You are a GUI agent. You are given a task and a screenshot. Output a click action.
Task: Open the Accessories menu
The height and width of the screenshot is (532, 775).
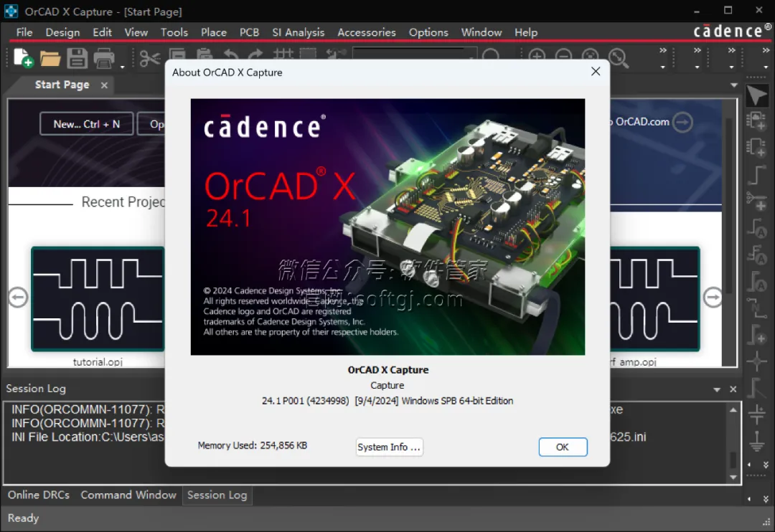coord(366,32)
